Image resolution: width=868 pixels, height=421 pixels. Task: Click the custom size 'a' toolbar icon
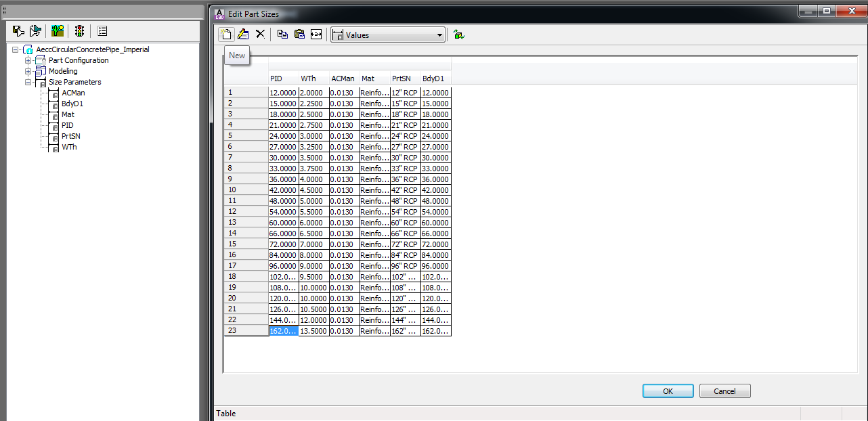tap(316, 34)
